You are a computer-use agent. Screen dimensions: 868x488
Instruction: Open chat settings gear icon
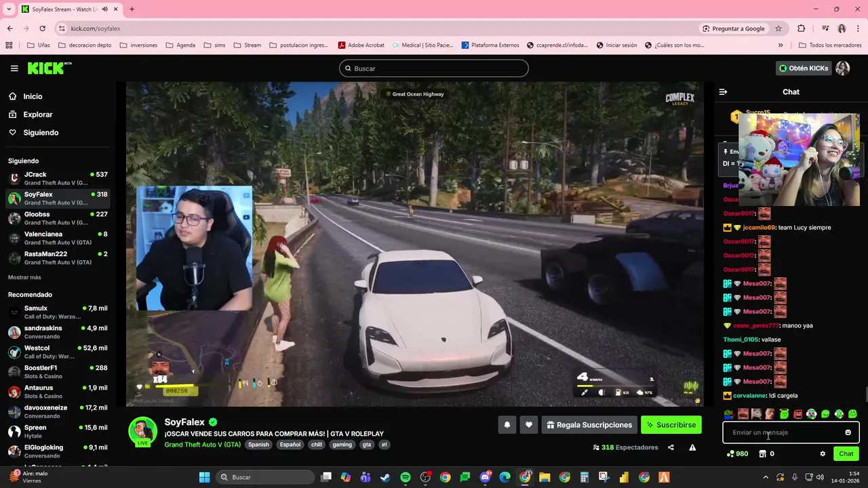pyautogui.click(x=823, y=454)
